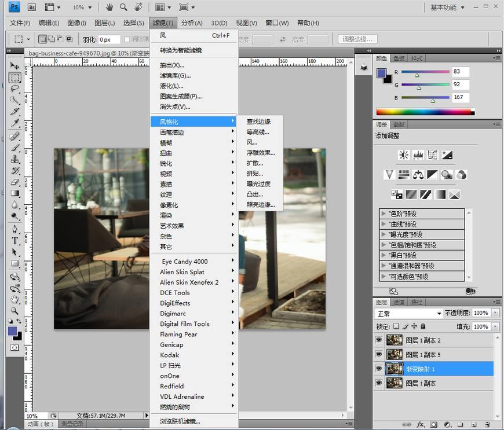Click 浏览联机滤镜 at the menu bottom

(180, 421)
